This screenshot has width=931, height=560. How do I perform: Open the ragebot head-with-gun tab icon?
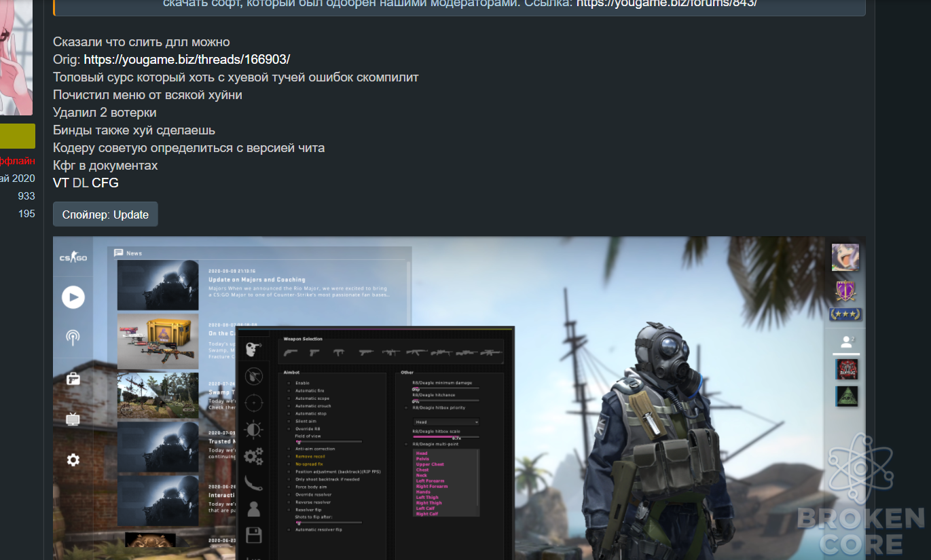tap(253, 349)
